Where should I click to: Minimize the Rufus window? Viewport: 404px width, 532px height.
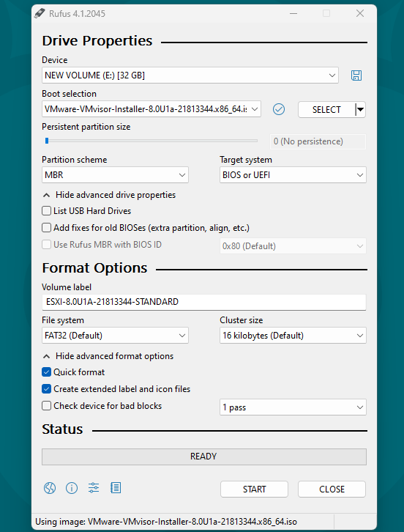tap(293, 14)
